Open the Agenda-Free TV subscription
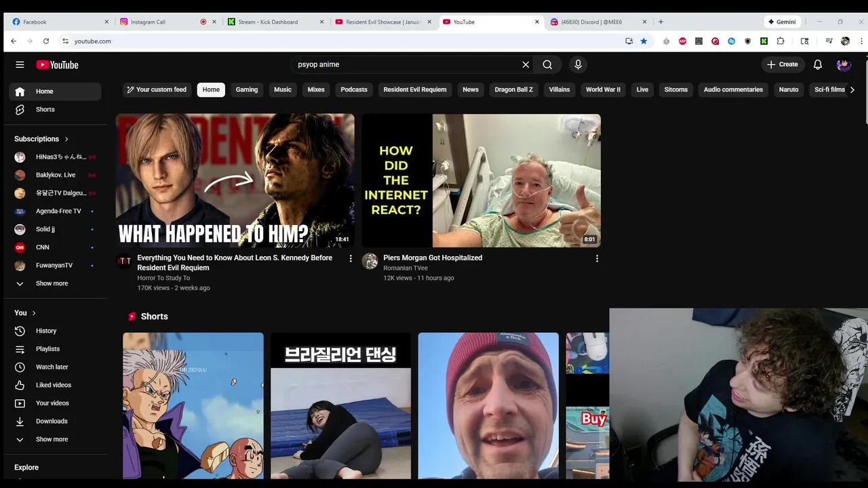 [x=55, y=211]
